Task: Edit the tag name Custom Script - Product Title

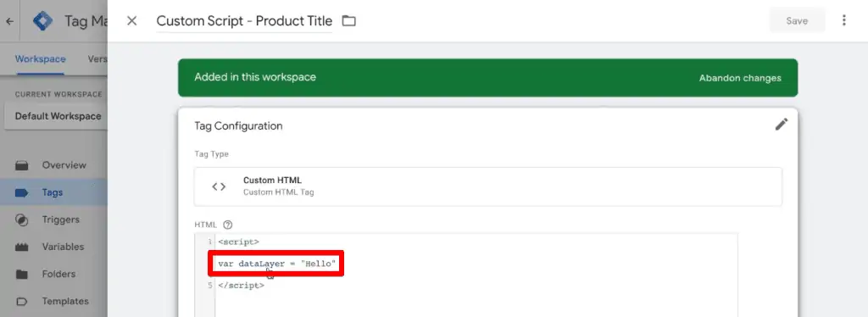Action: point(244,21)
